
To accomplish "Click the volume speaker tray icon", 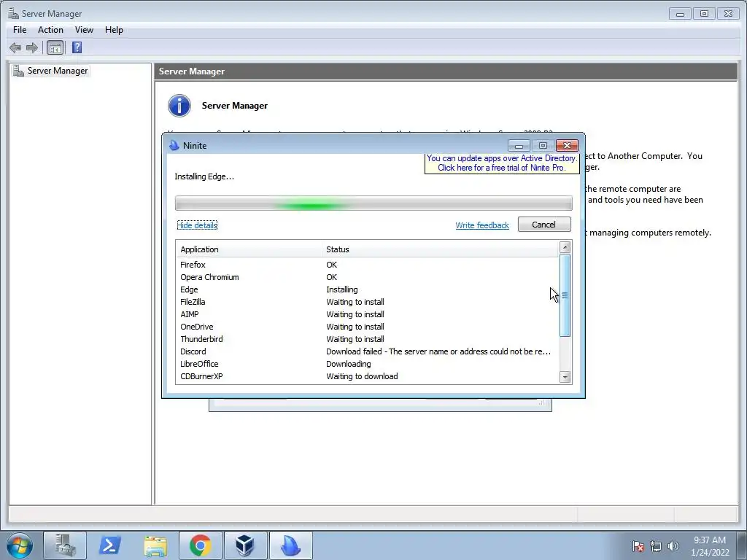I will click(x=673, y=546).
